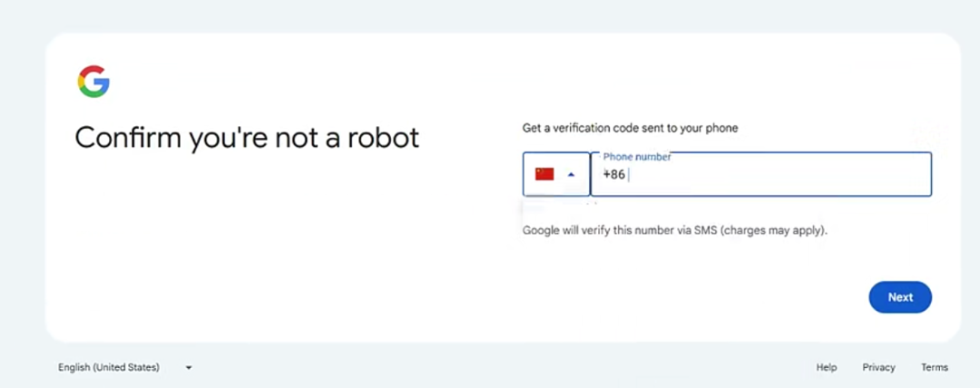Open the Terms link

point(935,367)
